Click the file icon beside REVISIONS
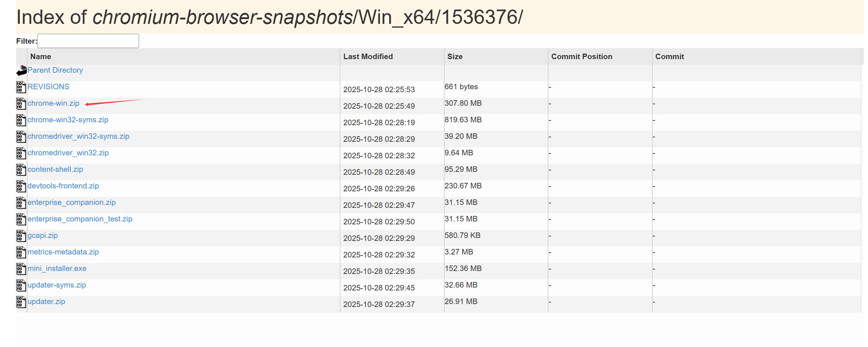868x347 pixels. (21, 87)
